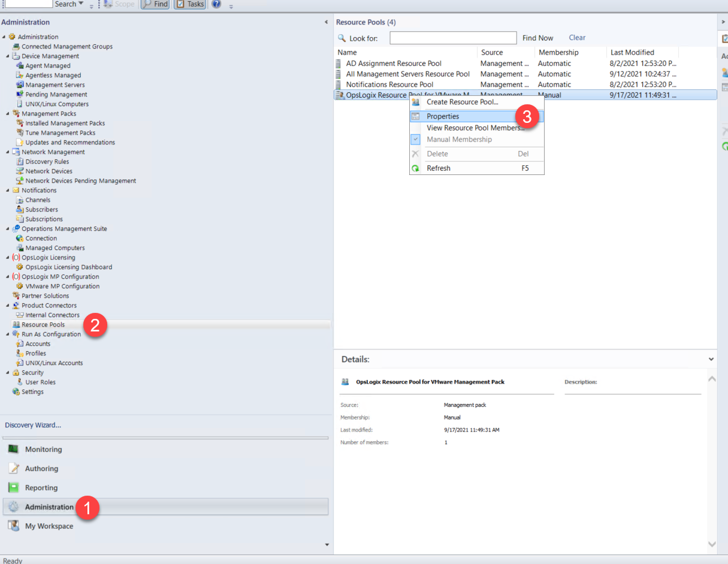Click the Connection globe icon

20,239
